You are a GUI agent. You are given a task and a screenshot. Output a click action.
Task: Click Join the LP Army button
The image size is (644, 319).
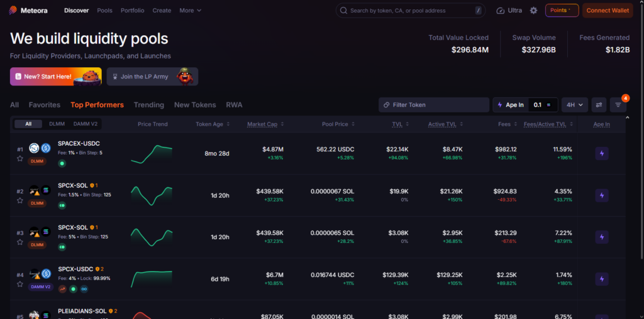(x=152, y=77)
